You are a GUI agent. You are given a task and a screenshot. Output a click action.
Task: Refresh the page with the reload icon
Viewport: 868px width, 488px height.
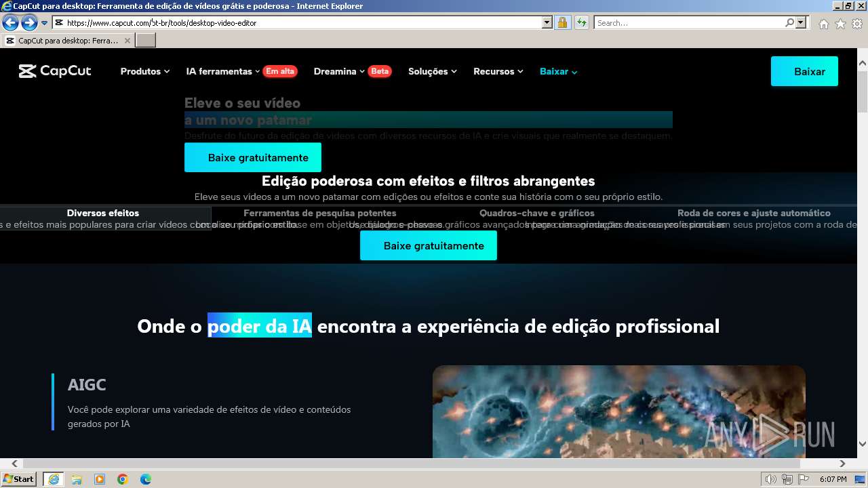(582, 23)
